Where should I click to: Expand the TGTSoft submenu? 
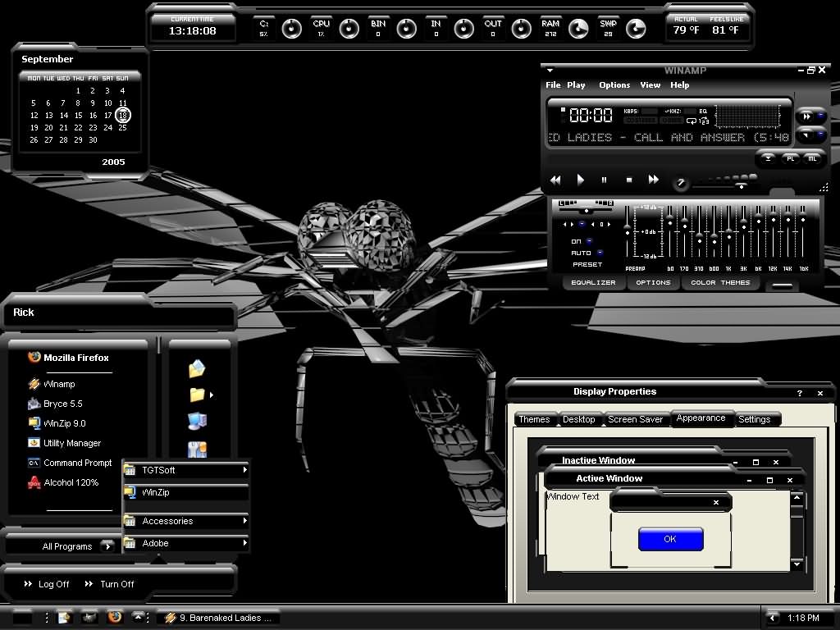point(186,470)
